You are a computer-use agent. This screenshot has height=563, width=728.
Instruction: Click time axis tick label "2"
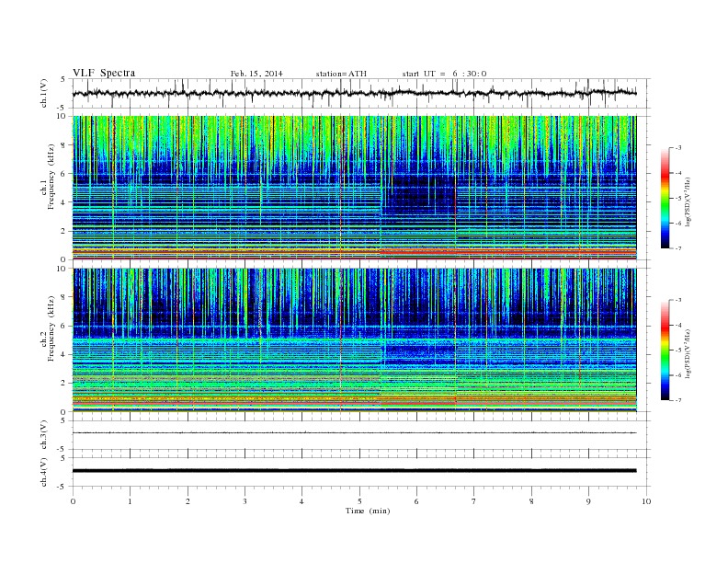click(188, 501)
